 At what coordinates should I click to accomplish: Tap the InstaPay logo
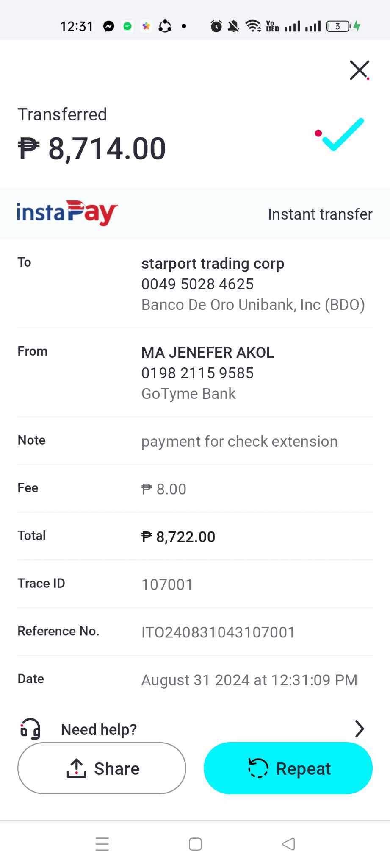coord(67,213)
